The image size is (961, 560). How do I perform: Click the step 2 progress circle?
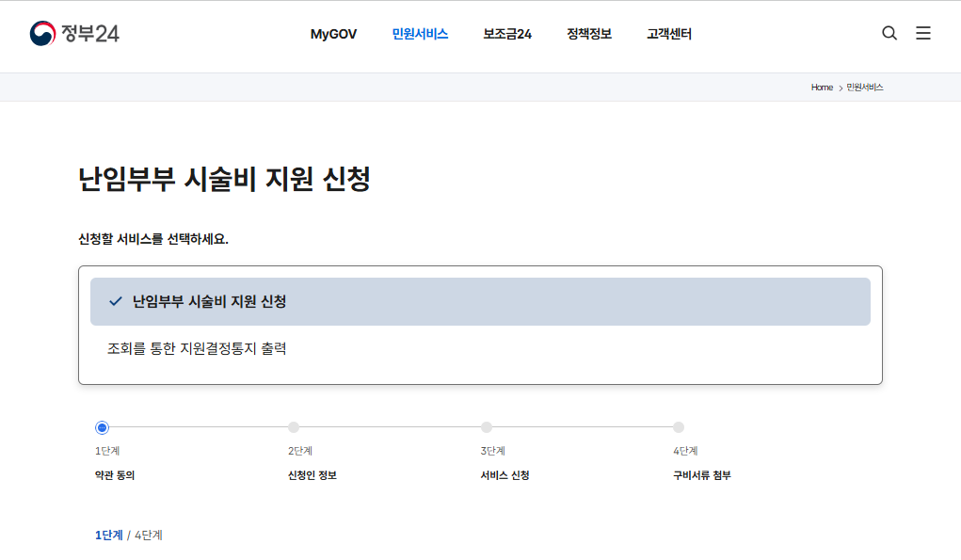[x=294, y=427]
